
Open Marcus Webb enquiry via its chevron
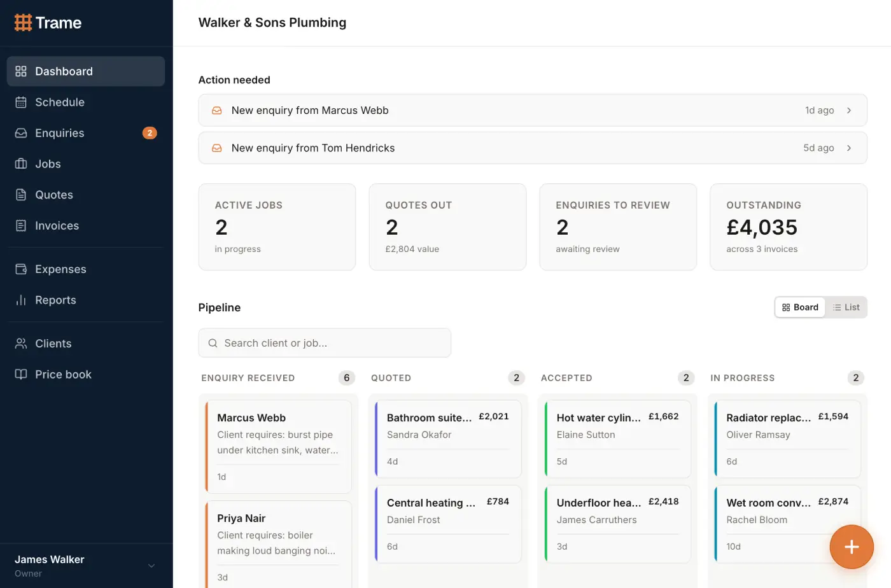click(x=849, y=111)
